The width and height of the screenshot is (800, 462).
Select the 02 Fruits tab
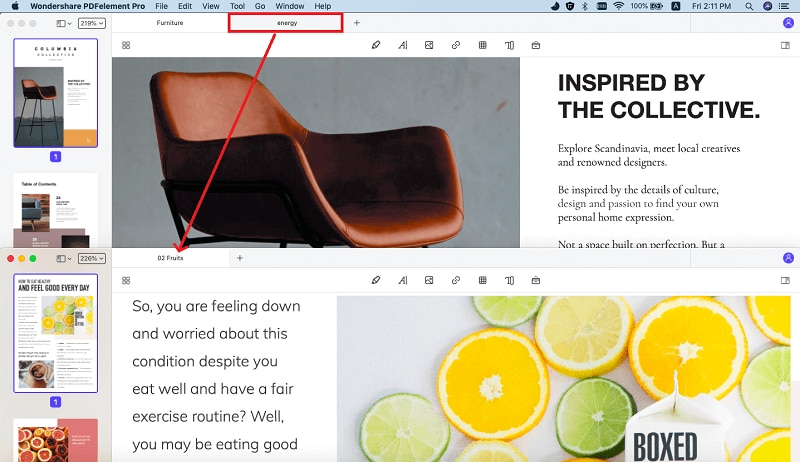click(x=170, y=258)
